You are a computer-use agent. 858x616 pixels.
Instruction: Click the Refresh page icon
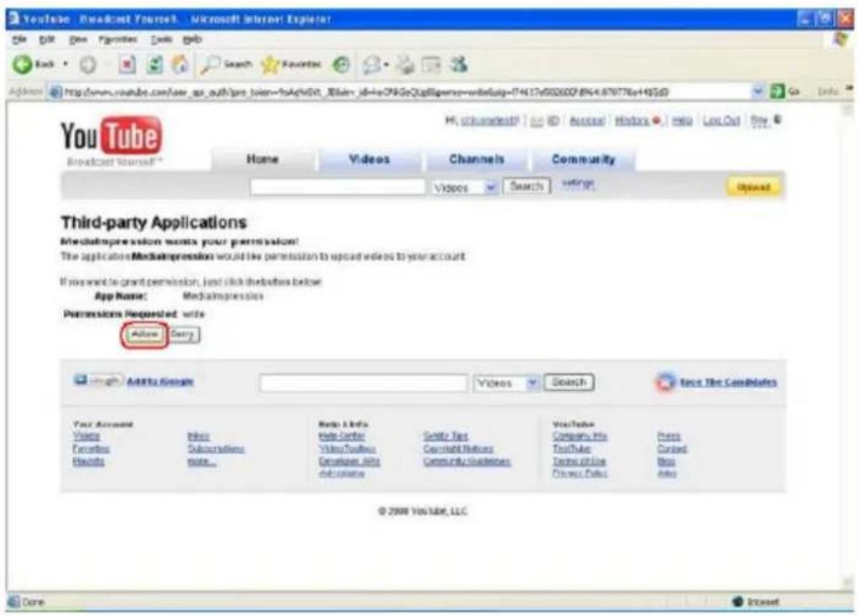tap(155, 65)
